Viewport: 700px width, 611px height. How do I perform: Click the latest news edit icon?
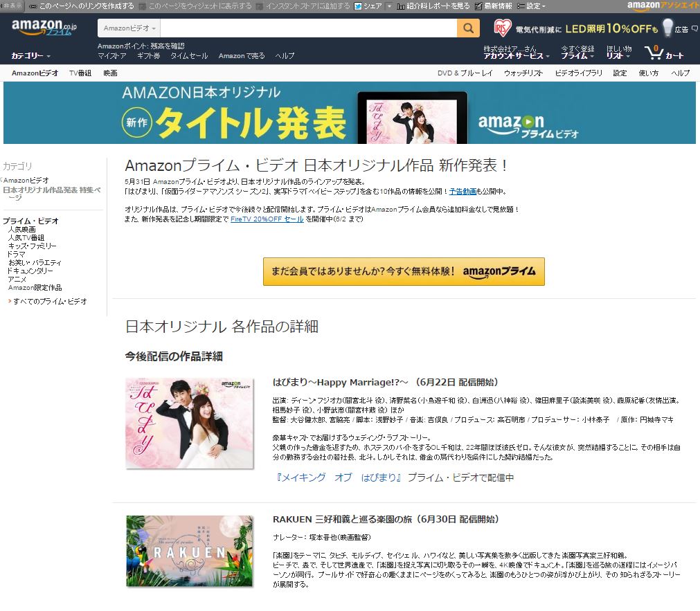pos(478,6)
